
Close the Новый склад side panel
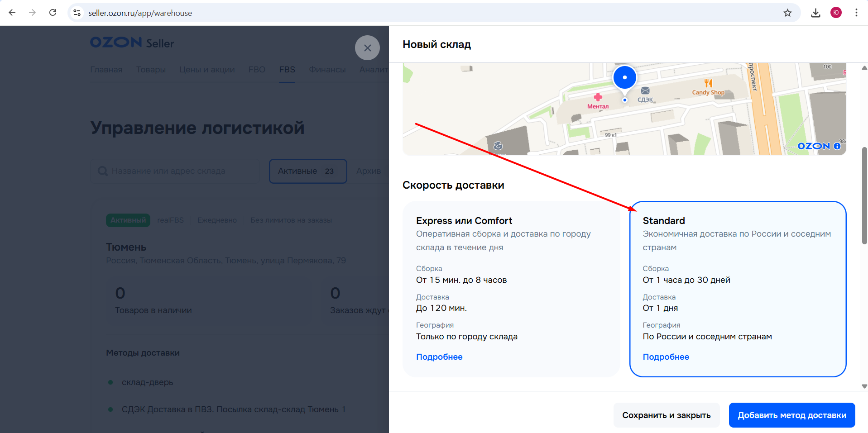pos(367,48)
